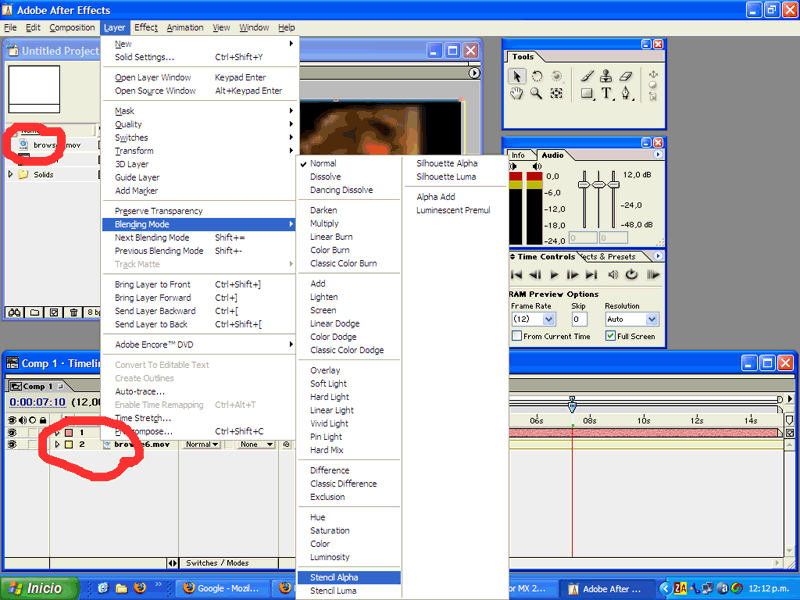Click Switches / Modes button in timeline

pyautogui.click(x=217, y=563)
